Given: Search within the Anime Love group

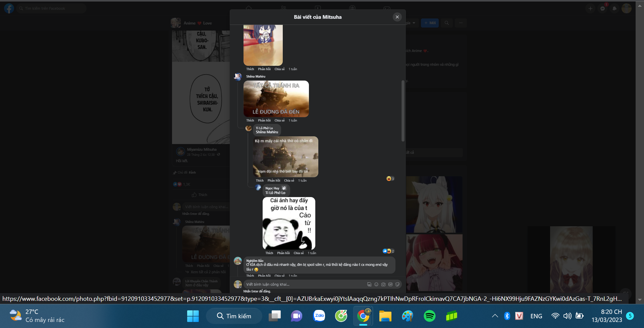Looking at the screenshot, I should point(447,23).
